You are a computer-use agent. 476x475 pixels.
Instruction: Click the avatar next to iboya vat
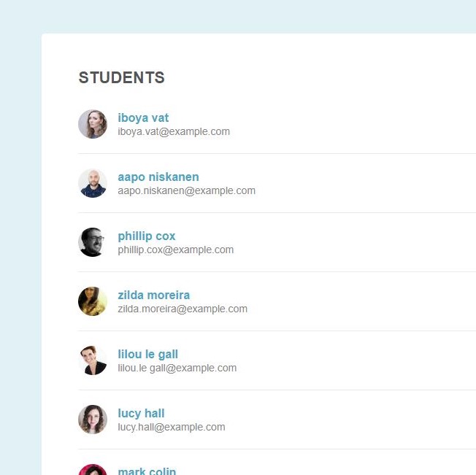click(93, 124)
